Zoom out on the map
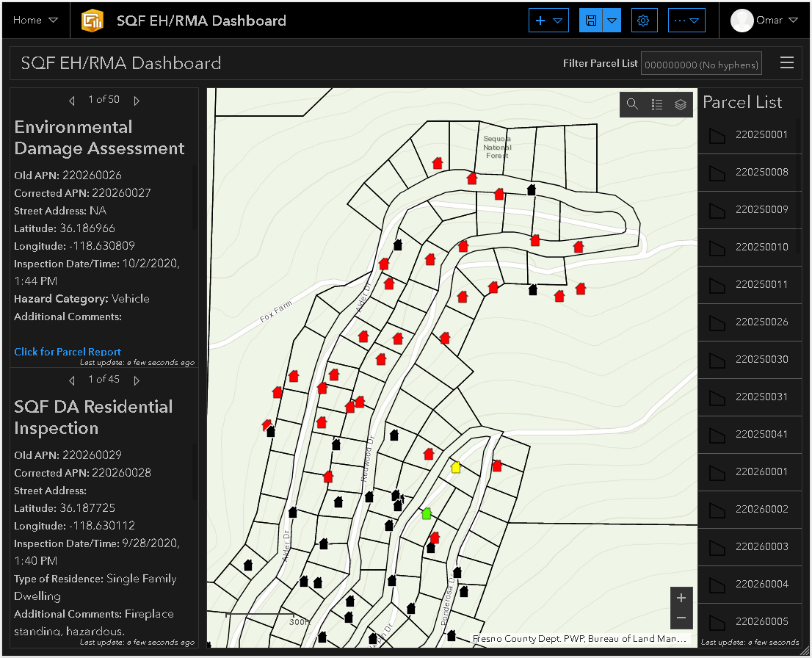This screenshot has height=658, width=812. coord(681,618)
